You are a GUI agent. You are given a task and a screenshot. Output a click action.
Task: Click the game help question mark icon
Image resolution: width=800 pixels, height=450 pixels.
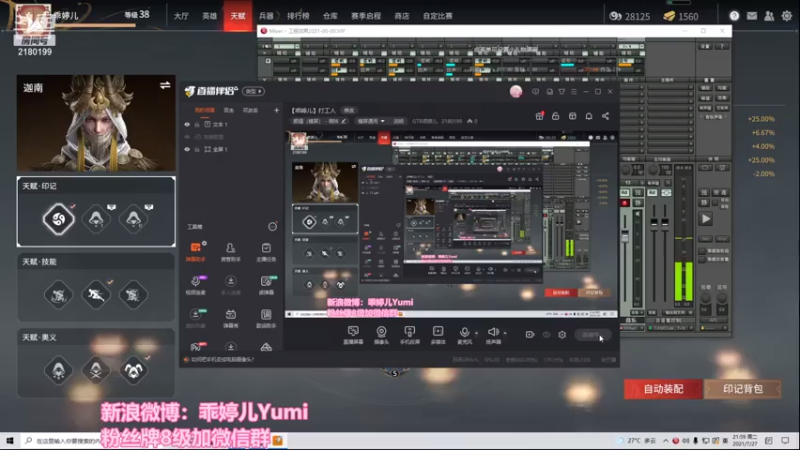point(734,16)
